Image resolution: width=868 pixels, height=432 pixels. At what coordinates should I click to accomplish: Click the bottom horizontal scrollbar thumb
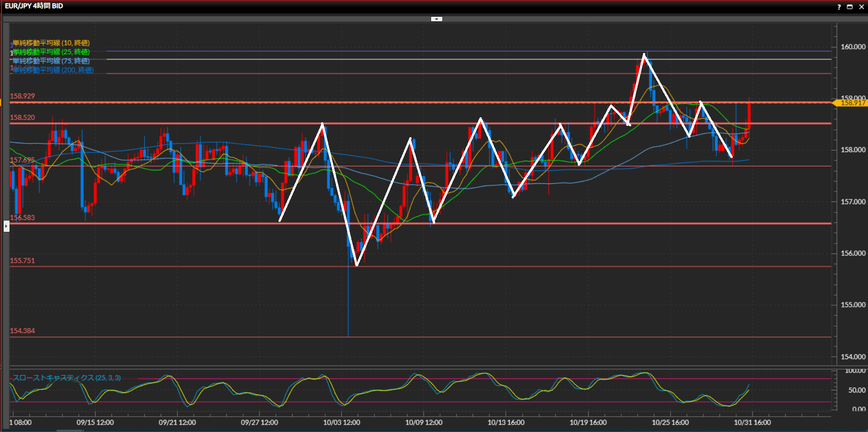click(70, 431)
